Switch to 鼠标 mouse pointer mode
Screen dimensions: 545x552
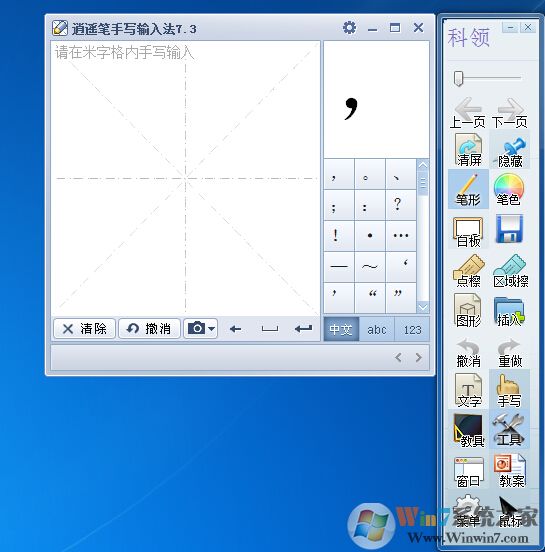coord(511,511)
